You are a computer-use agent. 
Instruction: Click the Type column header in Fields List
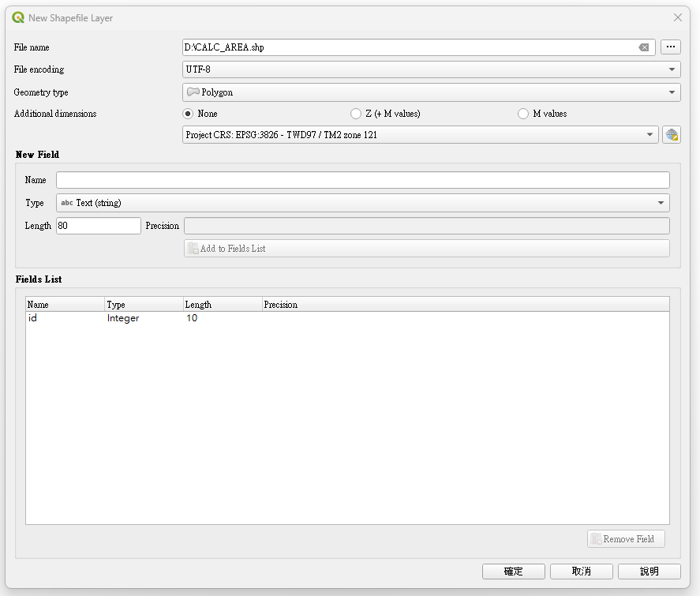click(143, 305)
